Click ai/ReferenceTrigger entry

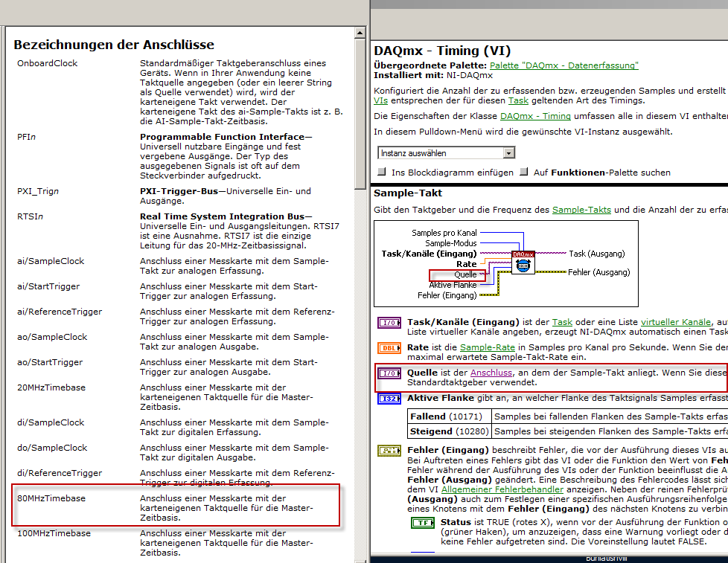pyautogui.click(x=60, y=312)
